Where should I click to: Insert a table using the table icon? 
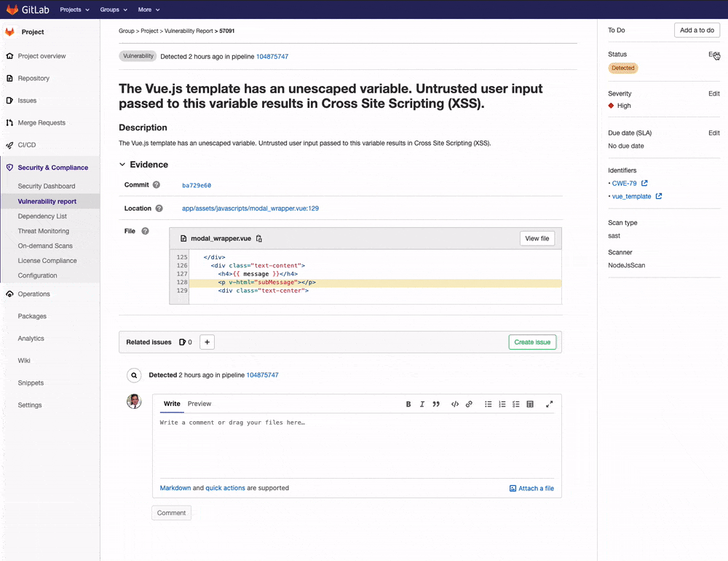[530, 404]
